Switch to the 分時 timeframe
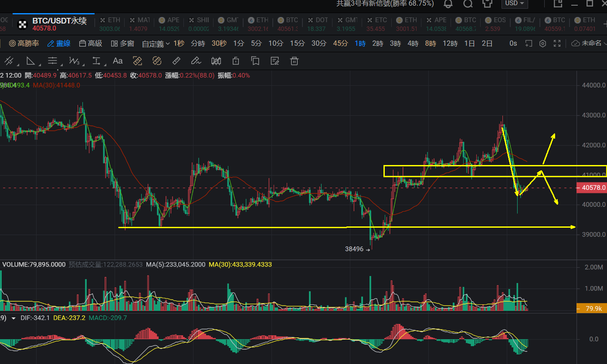Viewport: 607px width, 364px height. tap(198, 44)
